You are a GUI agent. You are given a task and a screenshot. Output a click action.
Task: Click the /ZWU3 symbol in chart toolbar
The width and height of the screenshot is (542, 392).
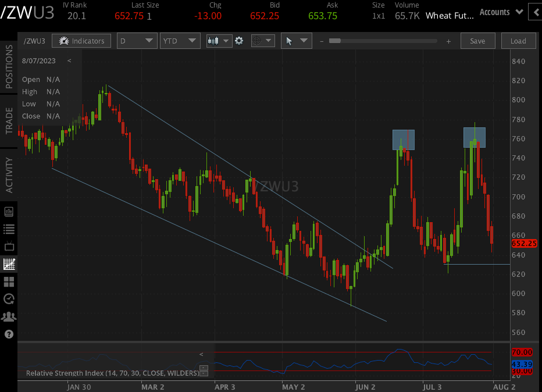coord(34,41)
